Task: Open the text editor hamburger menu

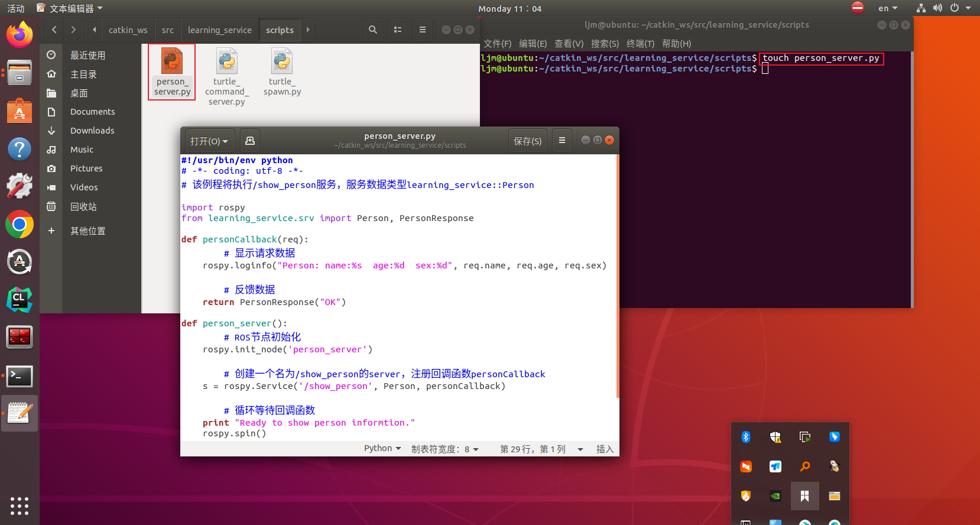Action: pos(562,141)
